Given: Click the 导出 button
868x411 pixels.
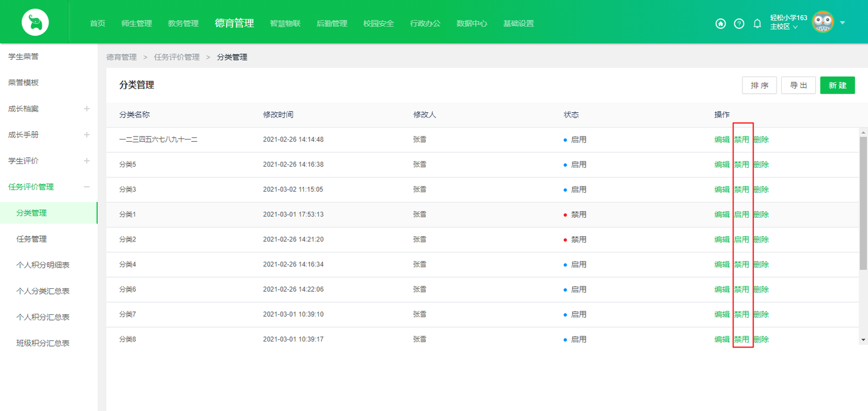Looking at the screenshot, I should pos(798,85).
